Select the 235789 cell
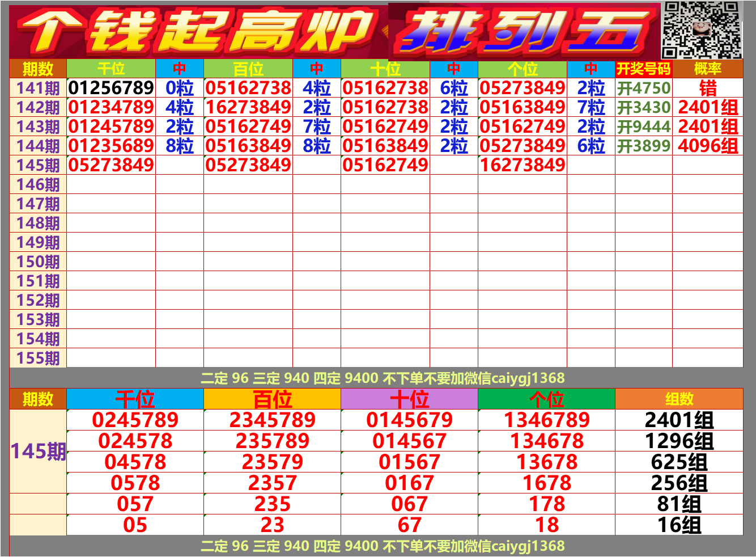Viewport: 756px width, 557px height. coord(273,441)
